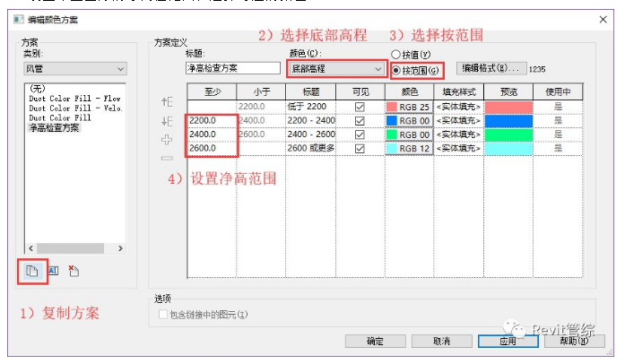
Task: Click the 可见 column header
Action: tap(360, 92)
